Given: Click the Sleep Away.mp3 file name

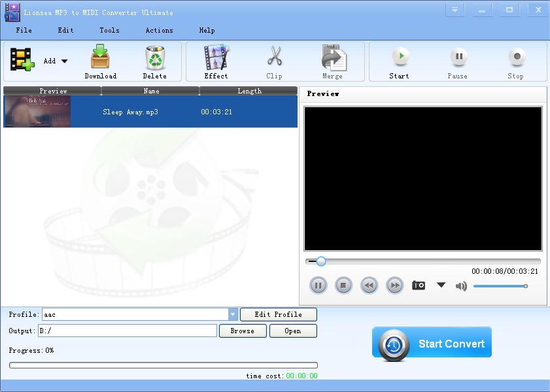Looking at the screenshot, I should 131,112.
